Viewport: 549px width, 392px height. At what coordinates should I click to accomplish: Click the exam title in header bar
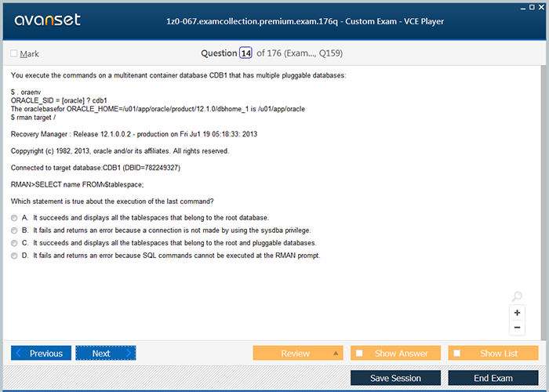pyautogui.click(x=305, y=21)
